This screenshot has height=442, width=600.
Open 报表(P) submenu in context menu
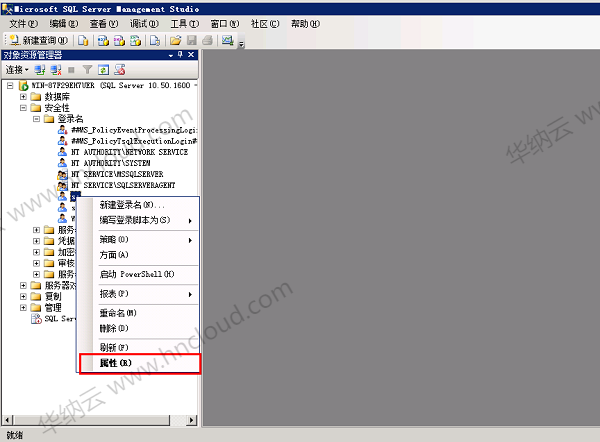[139, 294]
